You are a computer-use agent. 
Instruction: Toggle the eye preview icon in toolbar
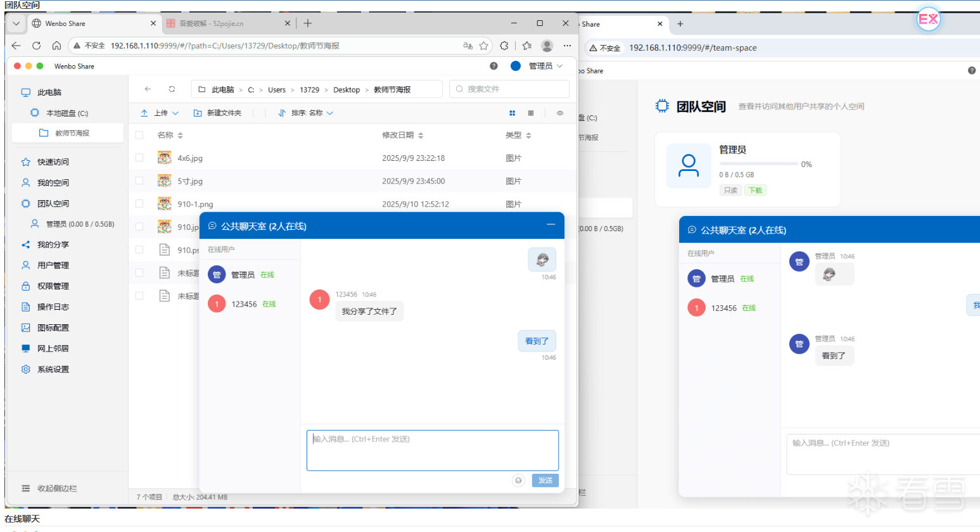[x=559, y=113]
